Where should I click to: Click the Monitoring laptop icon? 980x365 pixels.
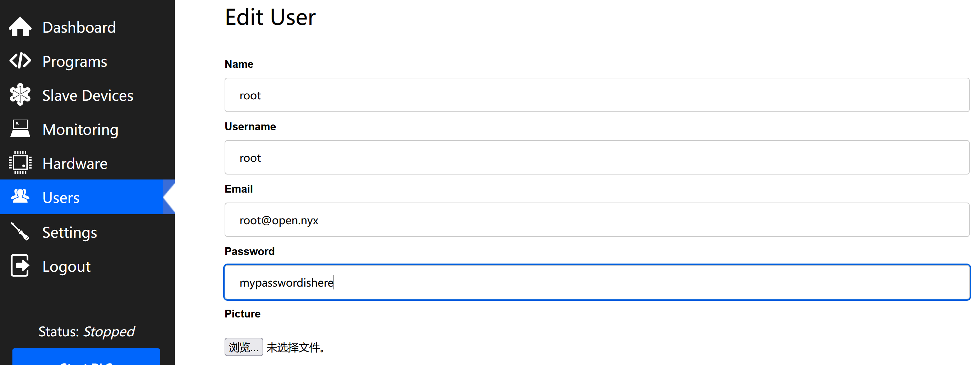click(20, 129)
